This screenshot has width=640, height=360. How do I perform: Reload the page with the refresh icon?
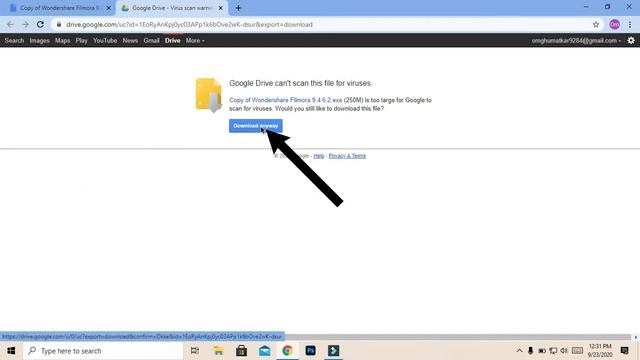[40, 24]
